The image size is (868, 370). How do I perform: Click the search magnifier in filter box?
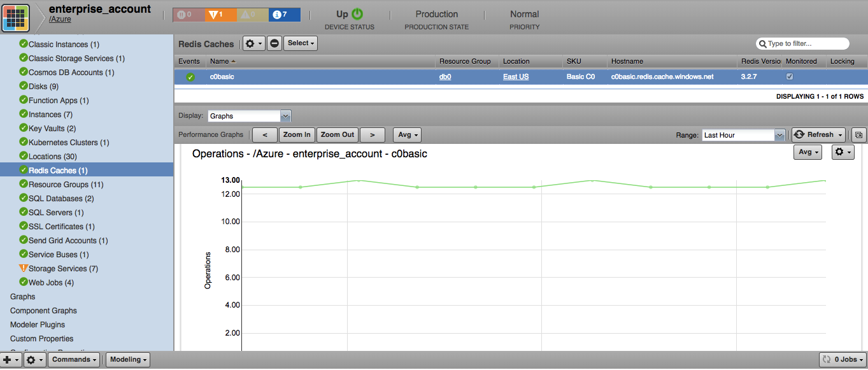(x=762, y=44)
